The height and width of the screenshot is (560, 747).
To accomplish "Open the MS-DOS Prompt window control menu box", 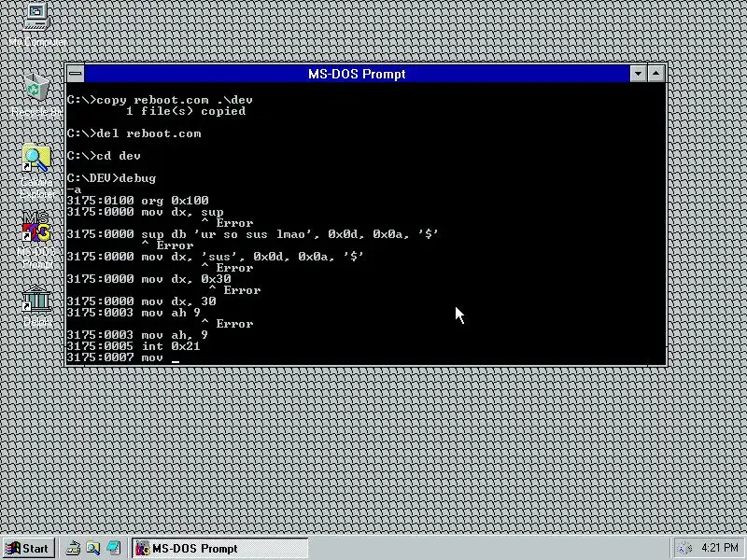I will 76,74.
